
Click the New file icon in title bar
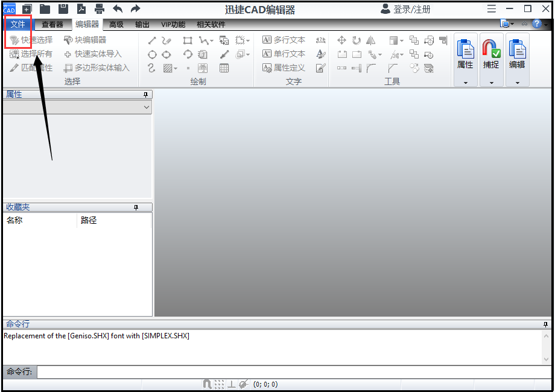point(27,9)
